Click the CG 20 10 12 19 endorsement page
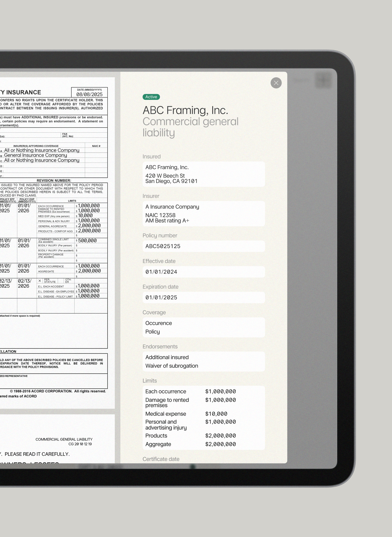Screen dimensions: 392x537 point(80,444)
